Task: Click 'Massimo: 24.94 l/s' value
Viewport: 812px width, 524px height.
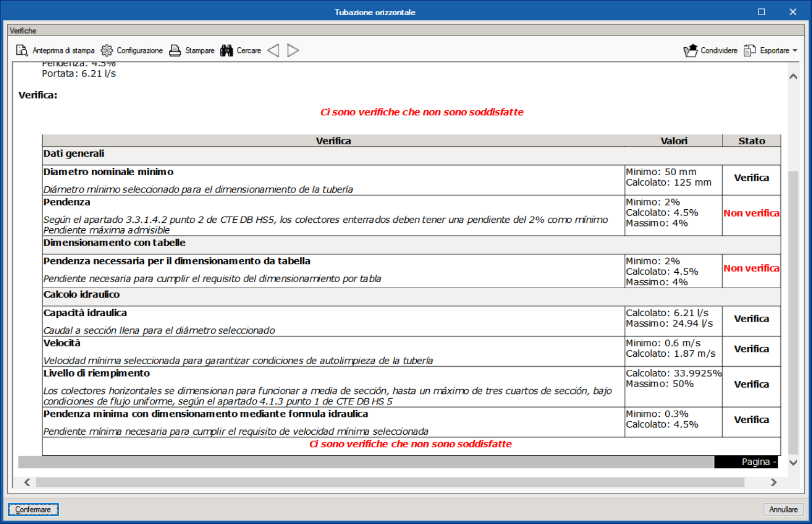Action: [x=669, y=323]
